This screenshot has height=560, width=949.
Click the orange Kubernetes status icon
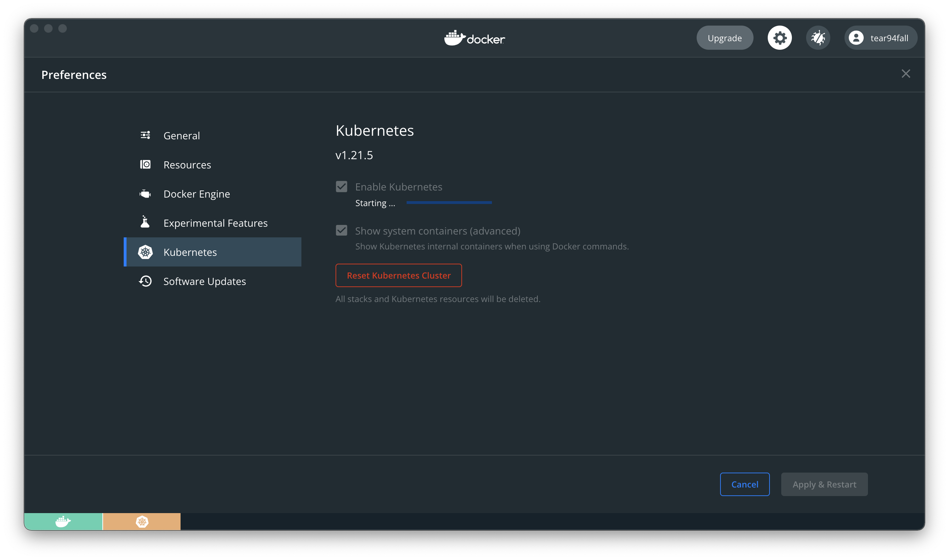click(x=142, y=522)
